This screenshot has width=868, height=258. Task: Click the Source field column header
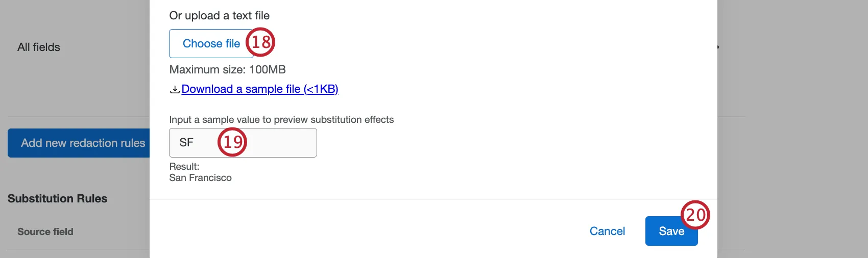point(45,232)
